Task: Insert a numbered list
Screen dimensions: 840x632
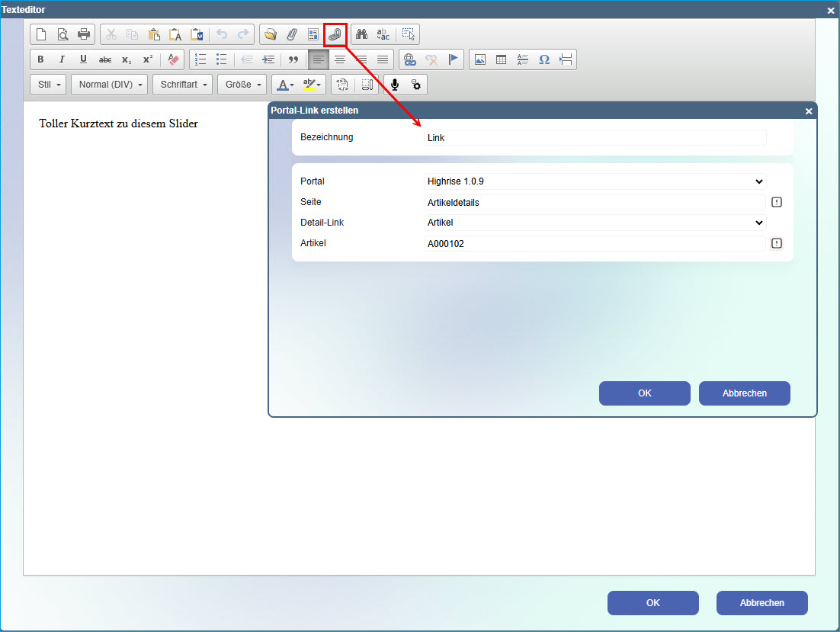Action: click(200, 59)
